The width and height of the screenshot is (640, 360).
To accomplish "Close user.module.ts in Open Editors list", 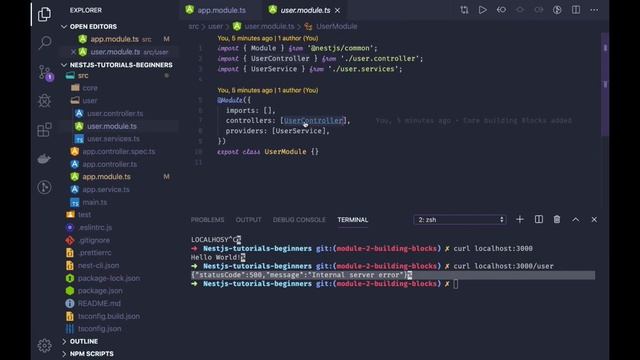I will [73, 52].
